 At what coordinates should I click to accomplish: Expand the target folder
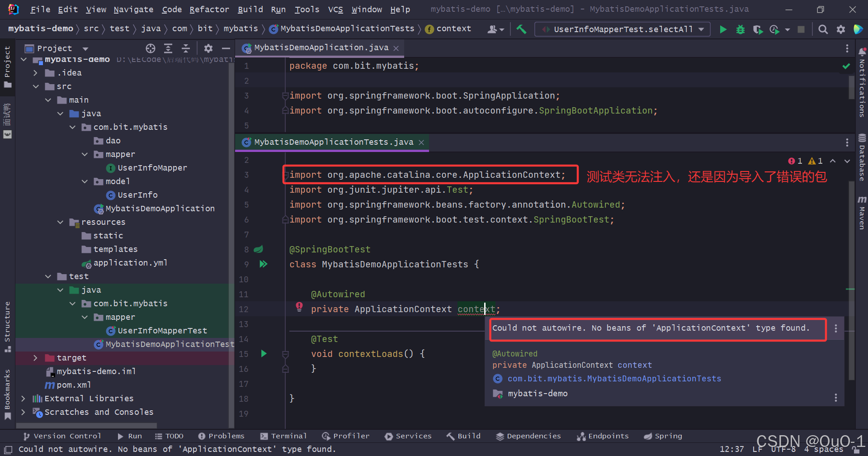point(35,358)
